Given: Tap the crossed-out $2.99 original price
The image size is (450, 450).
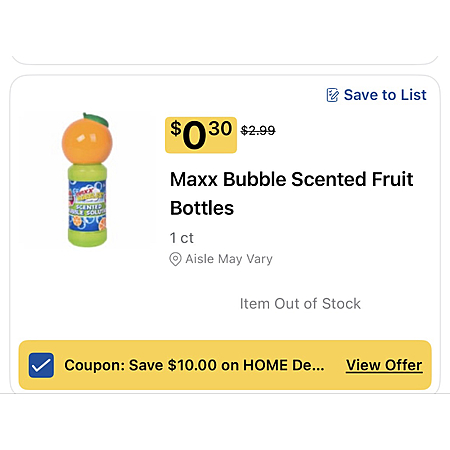Looking at the screenshot, I should [258, 130].
